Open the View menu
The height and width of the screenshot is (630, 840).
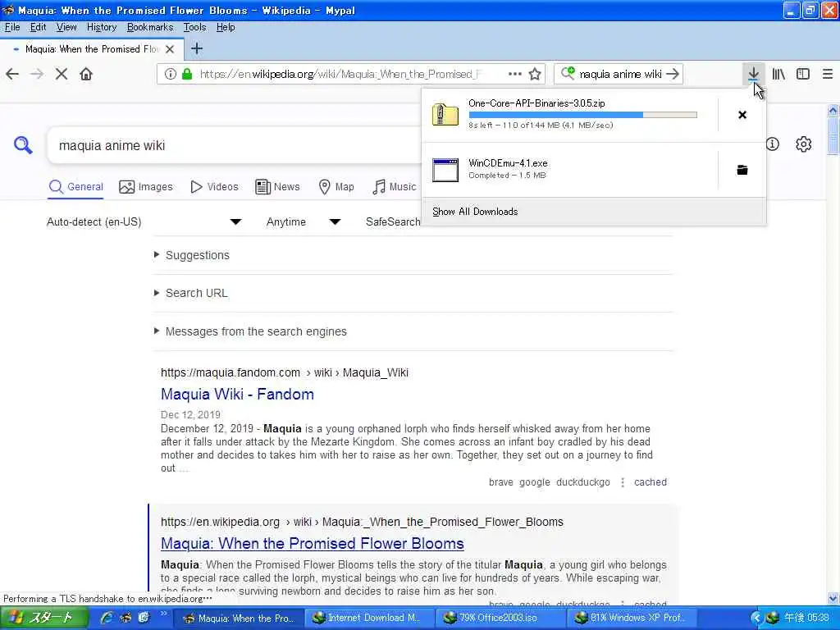pyautogui.click(x=66, y=27)
